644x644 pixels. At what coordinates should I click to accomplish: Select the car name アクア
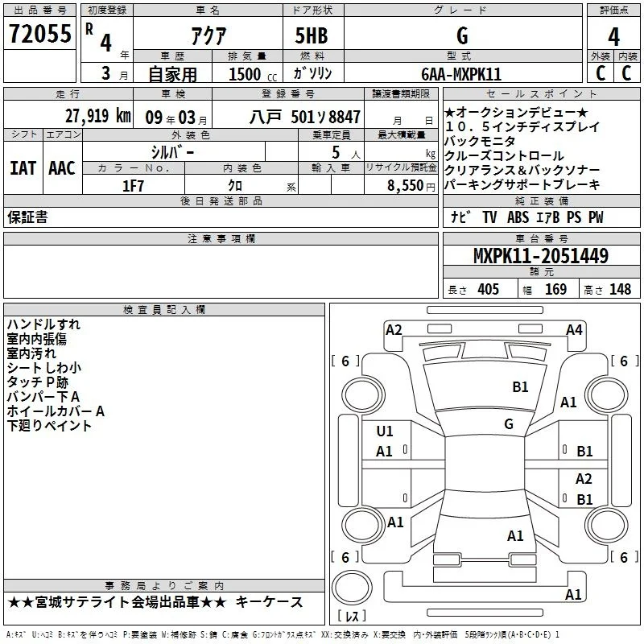pyautogui.click(x=208, y=36)
